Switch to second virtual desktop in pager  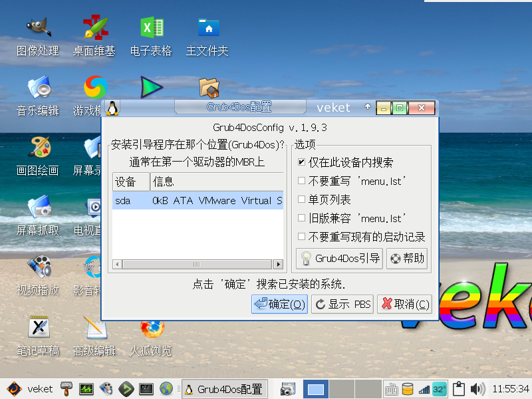[x=342, y=389]
